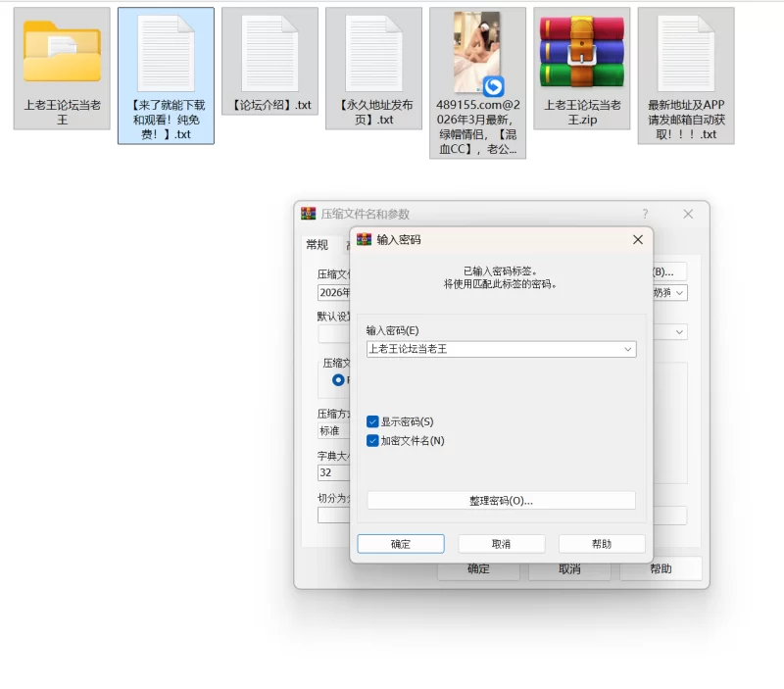Click the 【论坛介绍】.txt file name label
Viewport: 784px width, 689px height.
coord(270,105)
